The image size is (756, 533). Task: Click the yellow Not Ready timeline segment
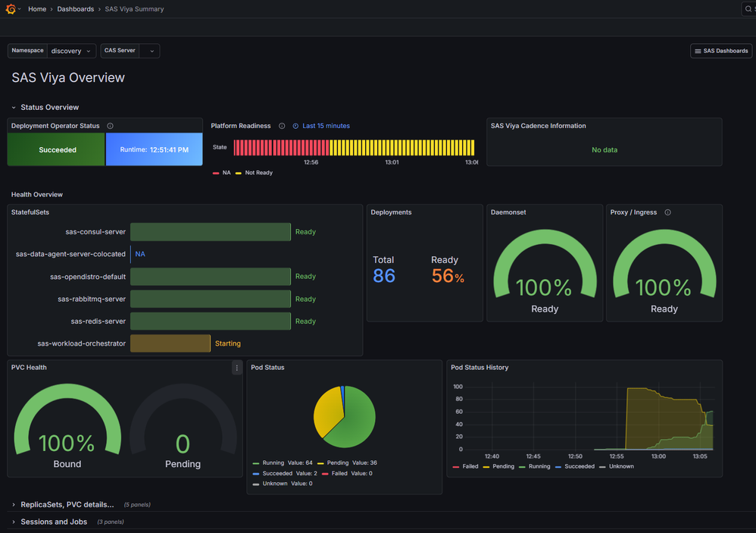[402, 148]
